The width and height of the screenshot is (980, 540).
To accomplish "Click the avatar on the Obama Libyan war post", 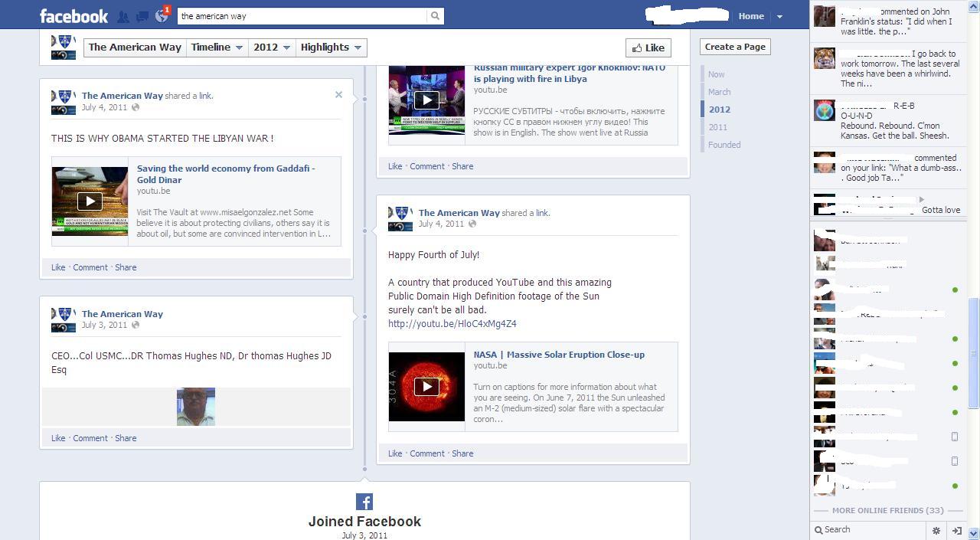I will pos(64,102).
